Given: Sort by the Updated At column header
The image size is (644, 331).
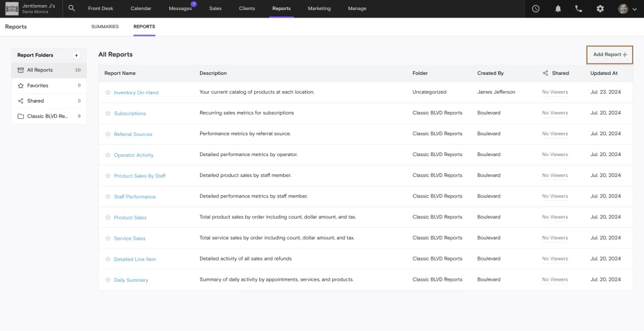Looking at the screenshot, I should pyautogui.click(x=603, y=73).
